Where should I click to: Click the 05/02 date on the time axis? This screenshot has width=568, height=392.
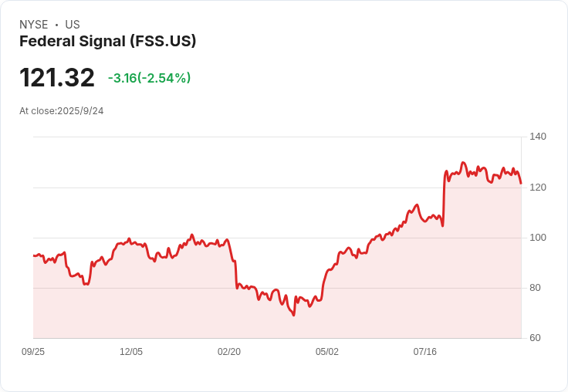(327, 352)
